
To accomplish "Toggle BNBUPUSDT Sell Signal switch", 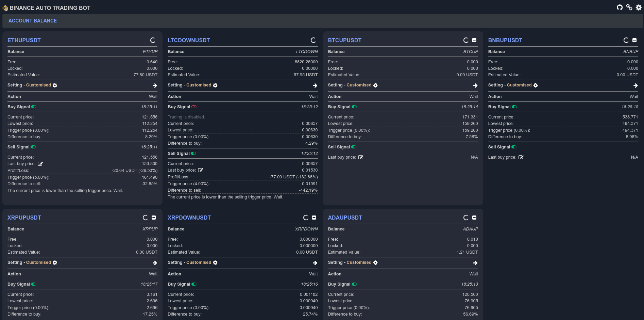I will [514, 147].
